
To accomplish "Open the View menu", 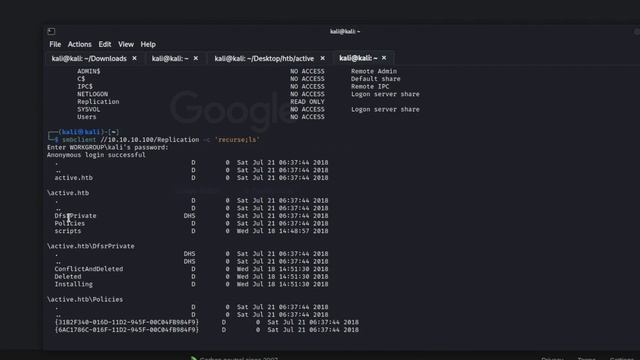I will point(126,44).
